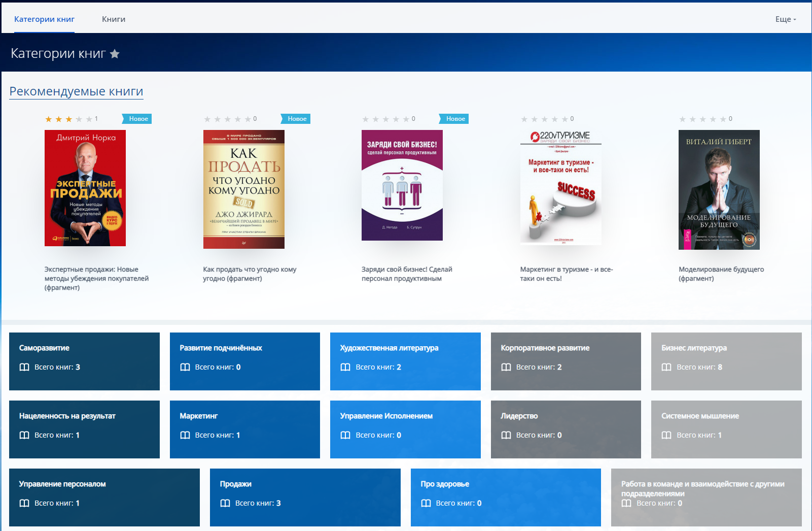Click the 220v Туризме book cover
This screenshot has height=531, width=812.
[561, 187]
